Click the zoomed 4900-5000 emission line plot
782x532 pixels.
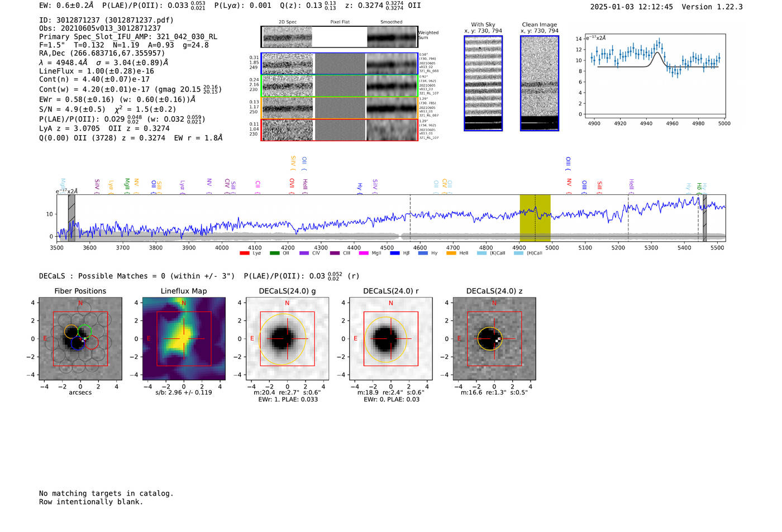click(x=655, y=76)
